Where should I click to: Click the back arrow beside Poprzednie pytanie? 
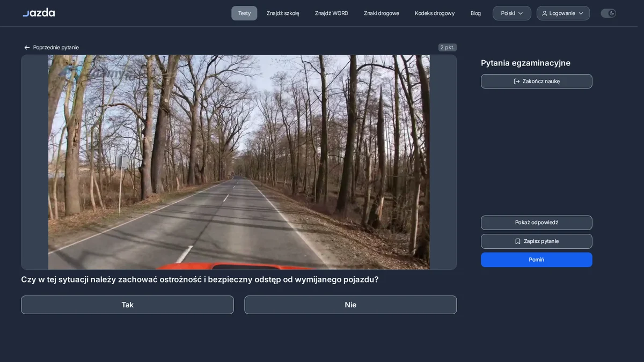tap(27, 48)
